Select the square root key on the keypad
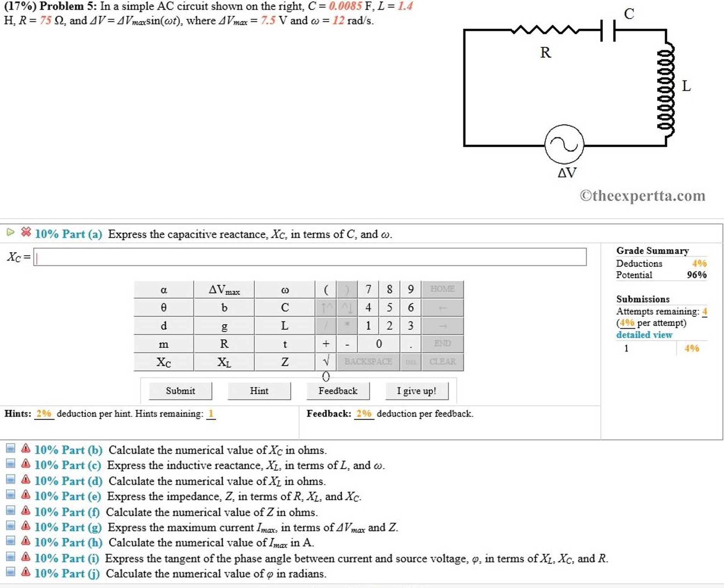 [x=326, y=361]
